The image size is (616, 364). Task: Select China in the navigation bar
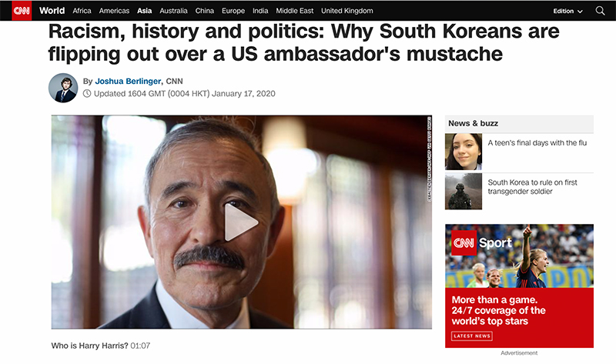[205, 11]
